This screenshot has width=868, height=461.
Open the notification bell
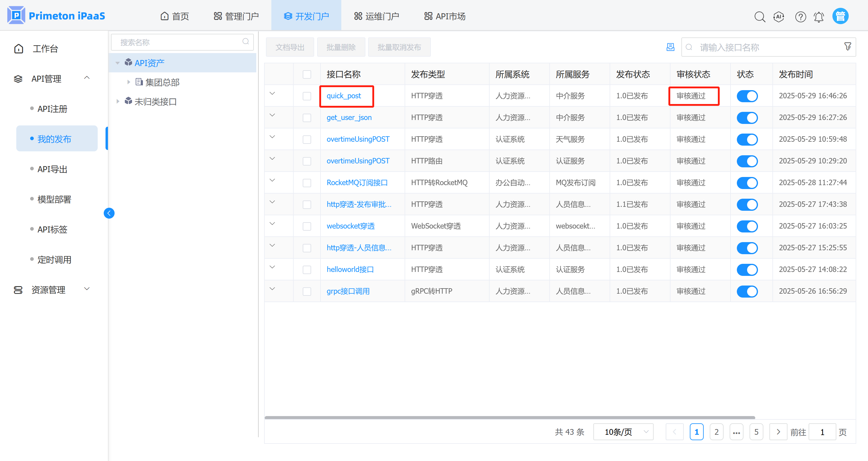tap(819, 17)
